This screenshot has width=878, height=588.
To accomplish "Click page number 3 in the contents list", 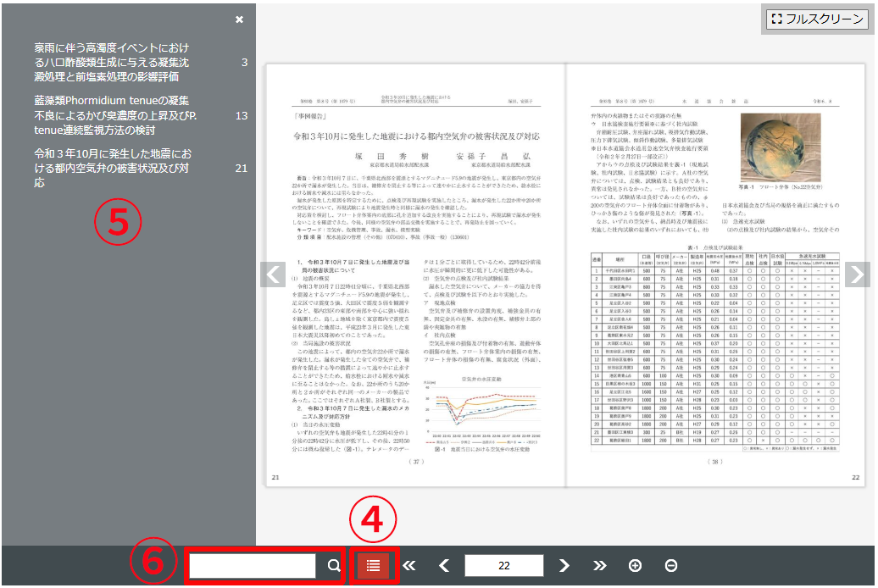I will click(244, 62).
